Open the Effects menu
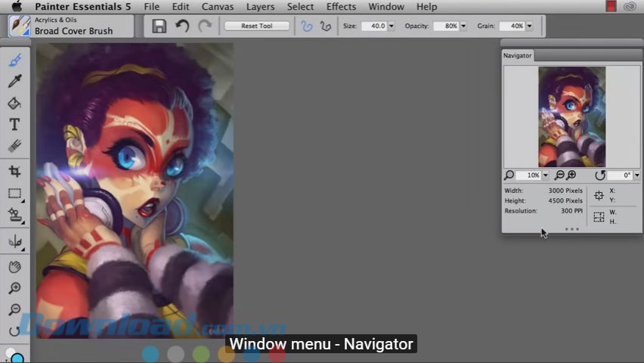 click(341, 7)
